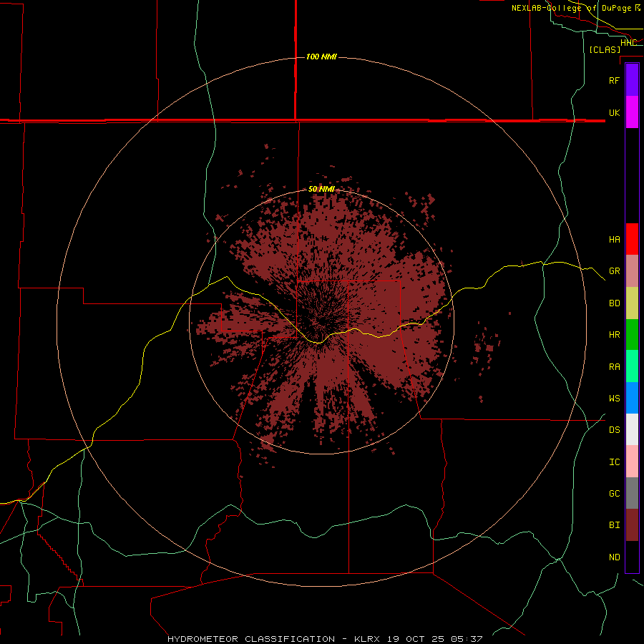644x644 pixels.
Task: Click the "KLRX" radar site identifier
Action: click(368, 639)
